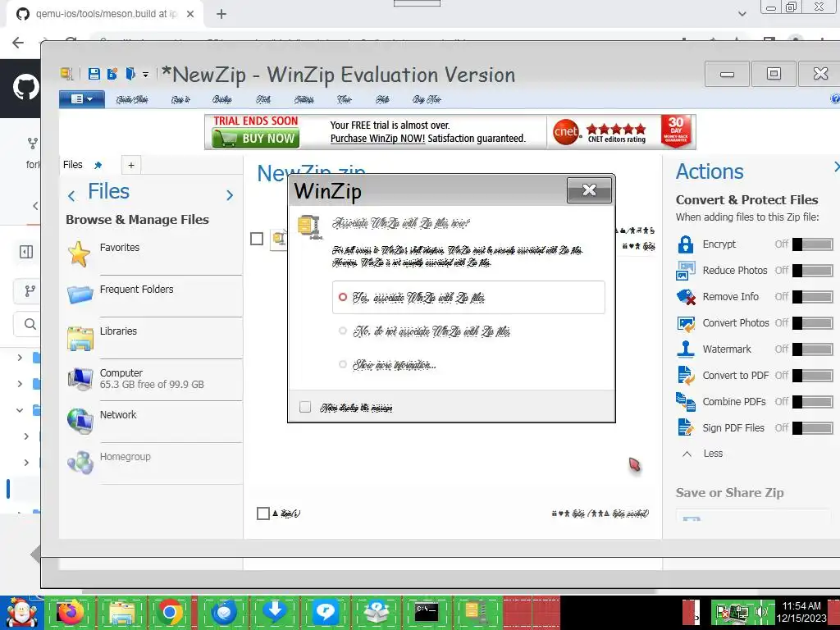Toggle the Sign PDF Files switch

[x=813, y=428]
